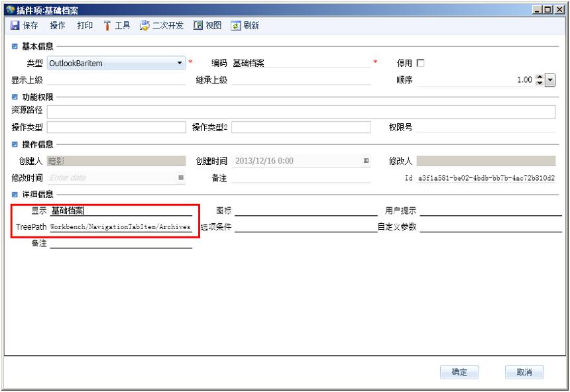
Task: Open the 打印 menu
Action: [85, 25]
